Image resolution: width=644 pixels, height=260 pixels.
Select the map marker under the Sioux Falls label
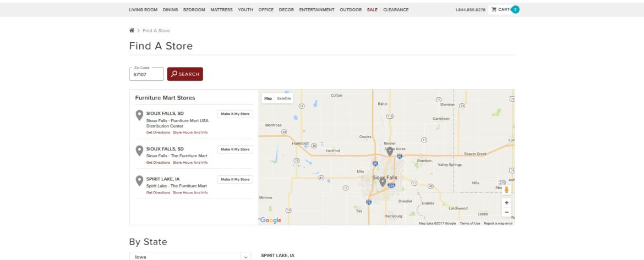(x=383, y=182)
